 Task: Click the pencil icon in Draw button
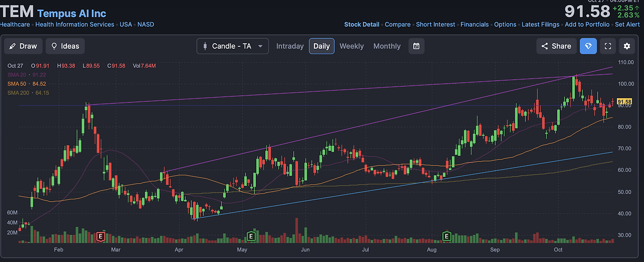pos(13,46)
